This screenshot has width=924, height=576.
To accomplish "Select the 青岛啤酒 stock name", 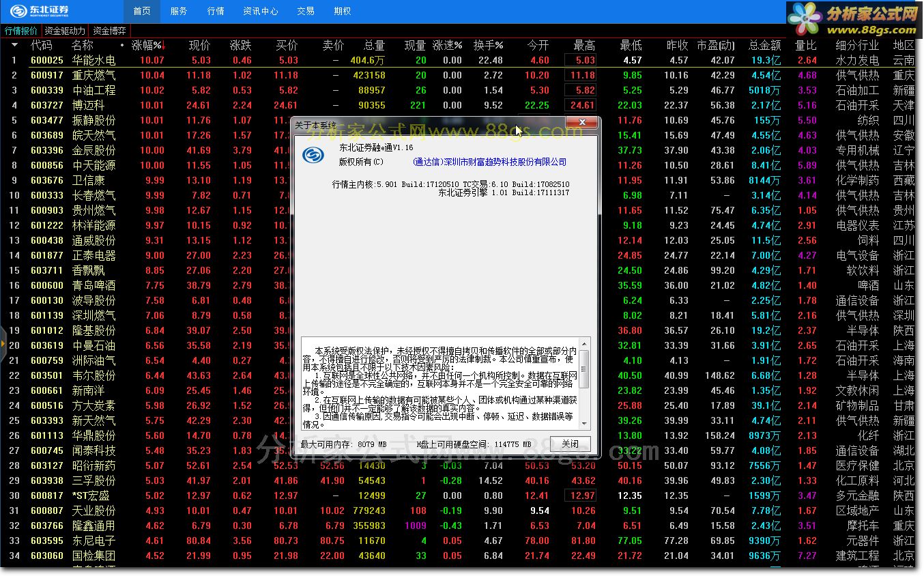I will [93, 285].
